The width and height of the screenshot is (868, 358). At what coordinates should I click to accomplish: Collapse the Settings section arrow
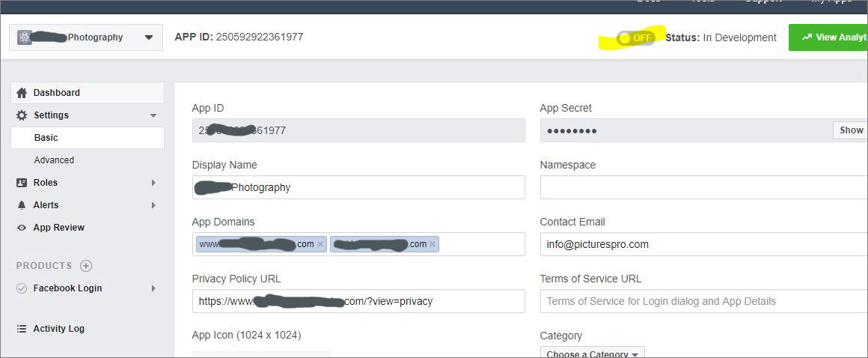(153, 116)
